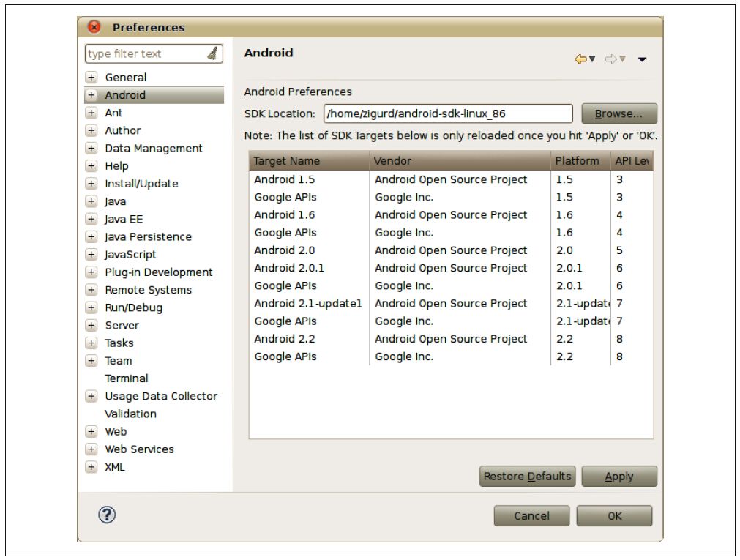Select the Java EE category label
This screenshot has width=740, height=560.
click(124, 219)
